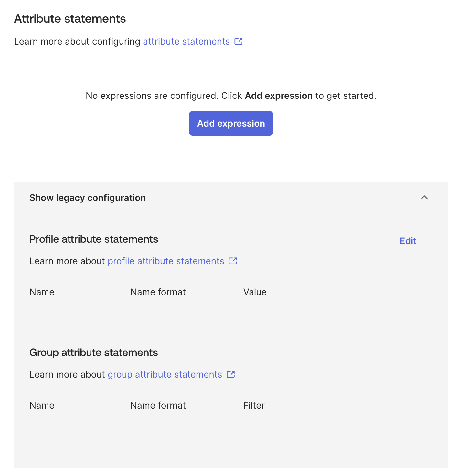Collapse legacy configuration using the chevron
The height and width of the screenshot is (476, 459).
click(424, 198)
